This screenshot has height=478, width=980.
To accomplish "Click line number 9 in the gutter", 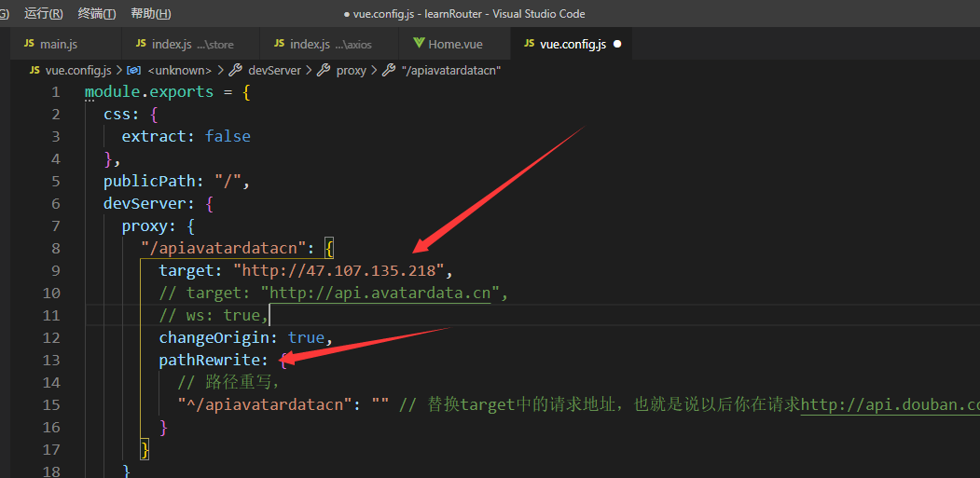I will tap(56, 270).
